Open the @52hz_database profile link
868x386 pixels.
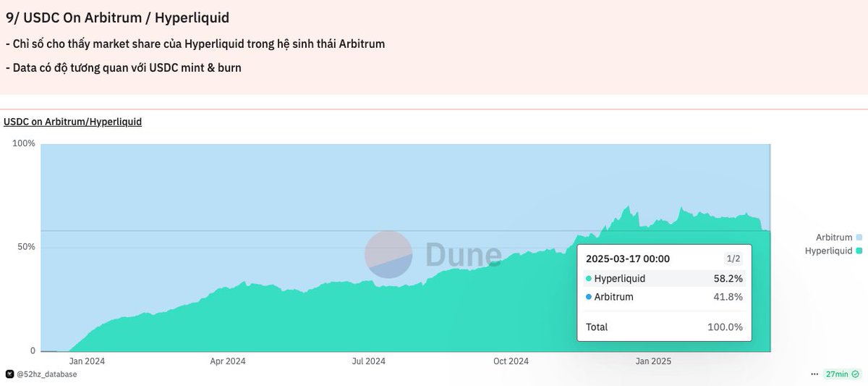pyautogui.click(x=46, y=374)
